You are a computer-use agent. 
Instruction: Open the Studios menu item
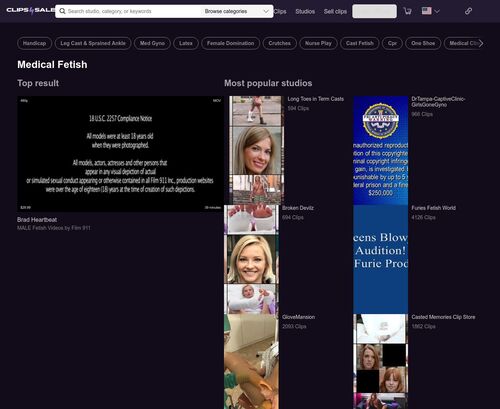(305, 11)
